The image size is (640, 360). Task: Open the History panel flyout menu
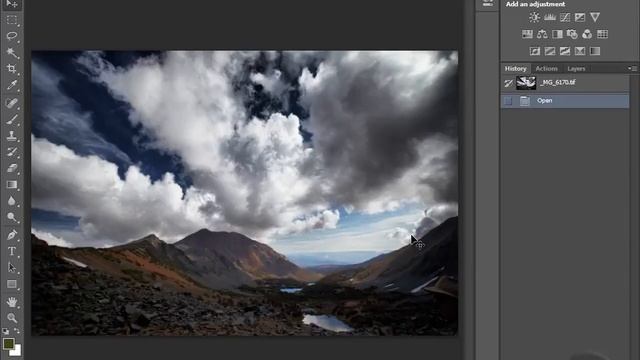pos(632,69)
